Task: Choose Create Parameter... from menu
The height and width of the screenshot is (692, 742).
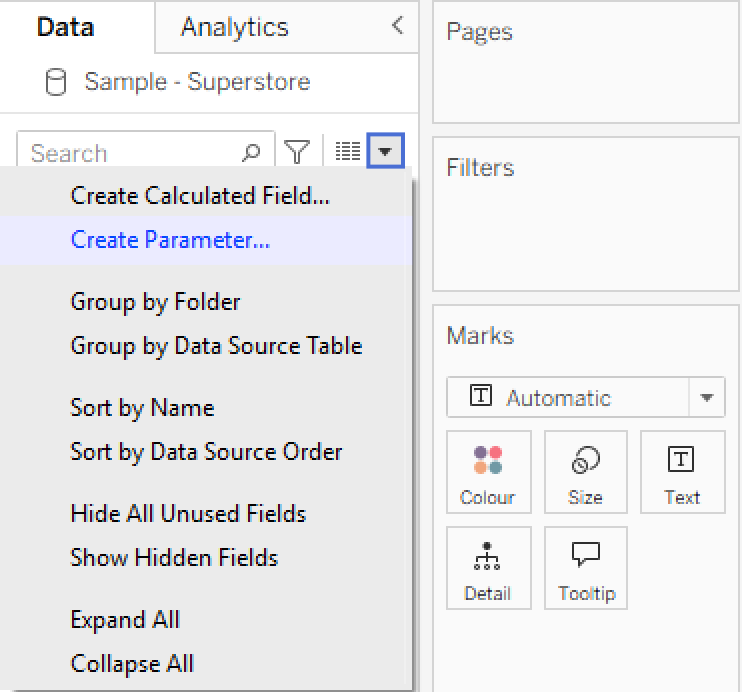Action: click(x=170, y=240)
